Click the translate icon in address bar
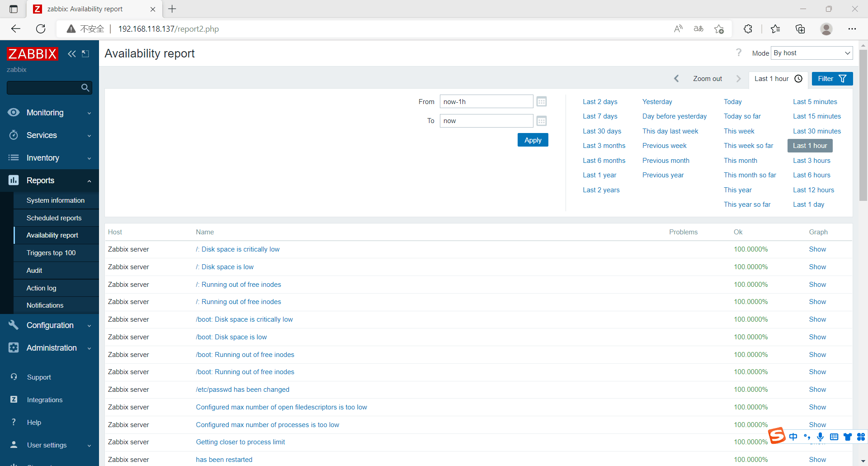Screen dimensions: 868x466 point(698,29)
